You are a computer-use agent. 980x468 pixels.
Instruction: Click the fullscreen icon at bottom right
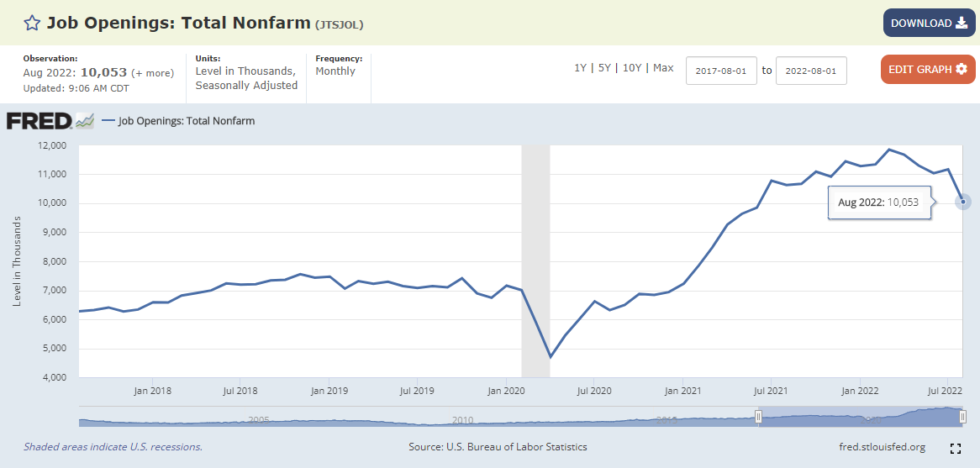(x=955, y=447)
